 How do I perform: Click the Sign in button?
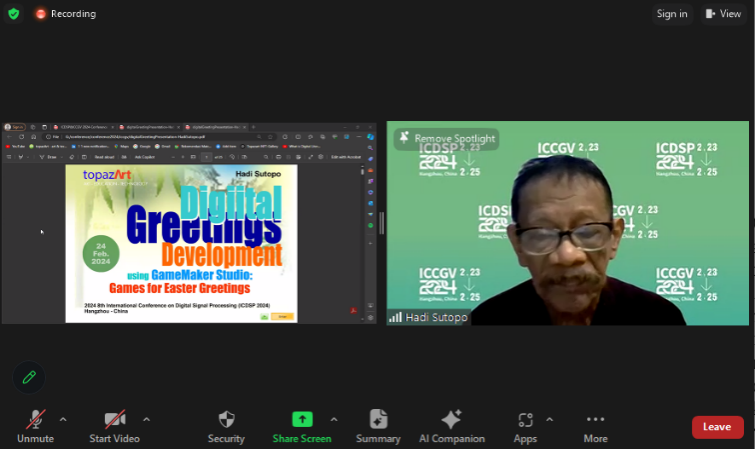pos(671,14)
